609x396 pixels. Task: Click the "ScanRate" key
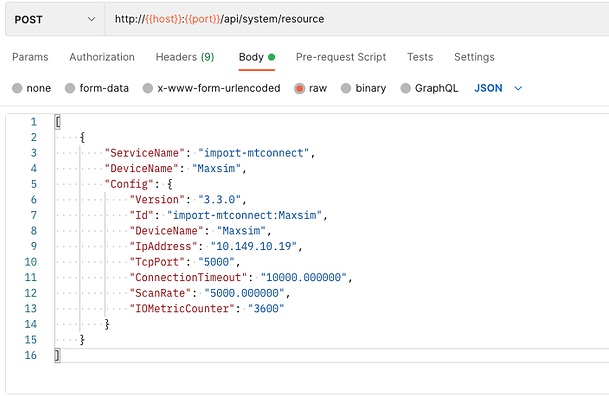[160, 293]
